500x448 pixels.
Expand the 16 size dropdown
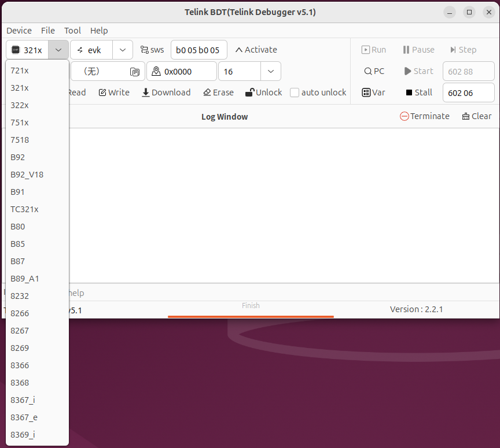pos(271,71)
